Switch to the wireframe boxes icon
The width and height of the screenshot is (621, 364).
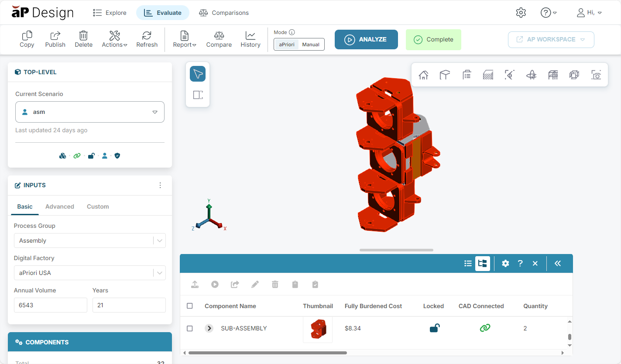click(574, 75)
